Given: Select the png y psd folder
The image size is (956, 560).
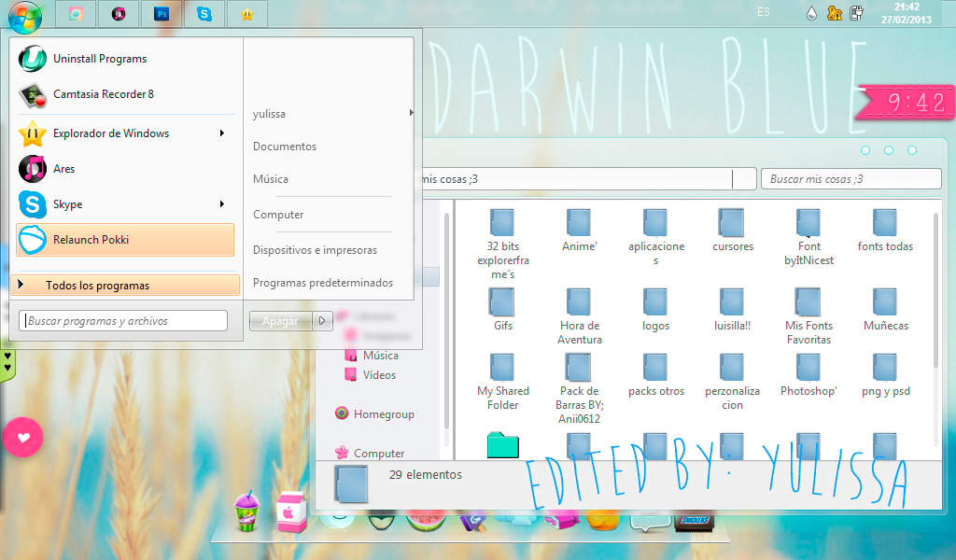Looking at the screenshot, I should click(x=885, y=375).
